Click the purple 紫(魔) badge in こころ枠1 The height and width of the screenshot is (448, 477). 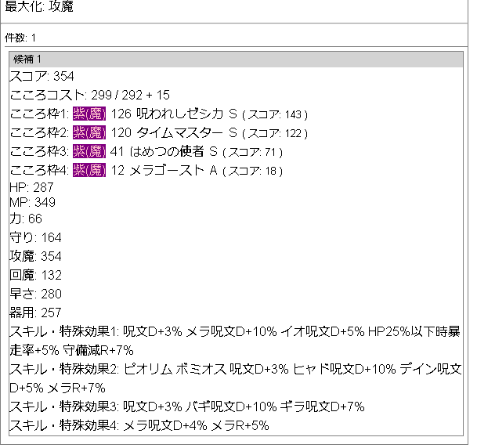click(89, 114)
